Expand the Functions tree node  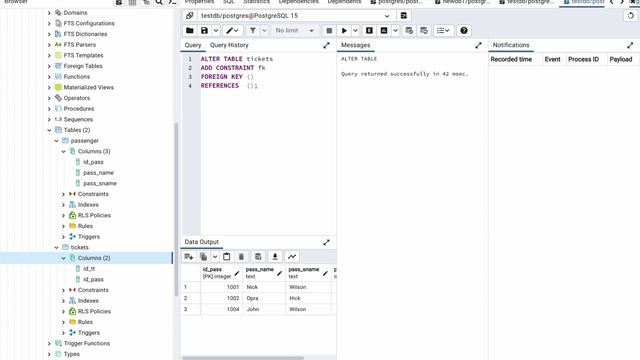point(49,77)
